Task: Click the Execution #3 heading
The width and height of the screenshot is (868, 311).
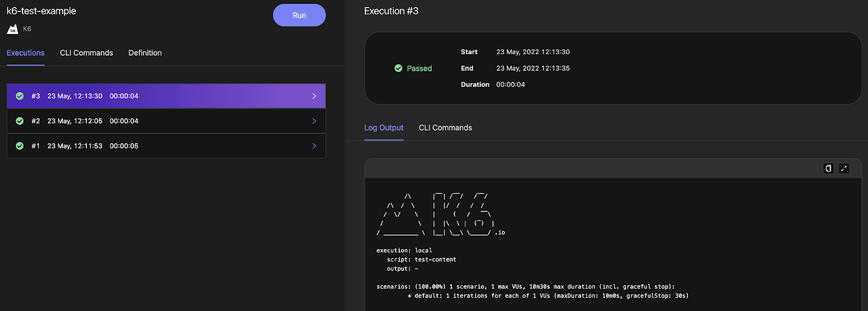Action: point(391,11)
